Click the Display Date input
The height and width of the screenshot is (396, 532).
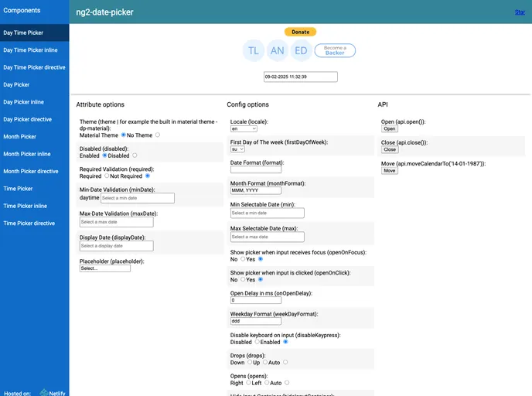pos(116,246)
